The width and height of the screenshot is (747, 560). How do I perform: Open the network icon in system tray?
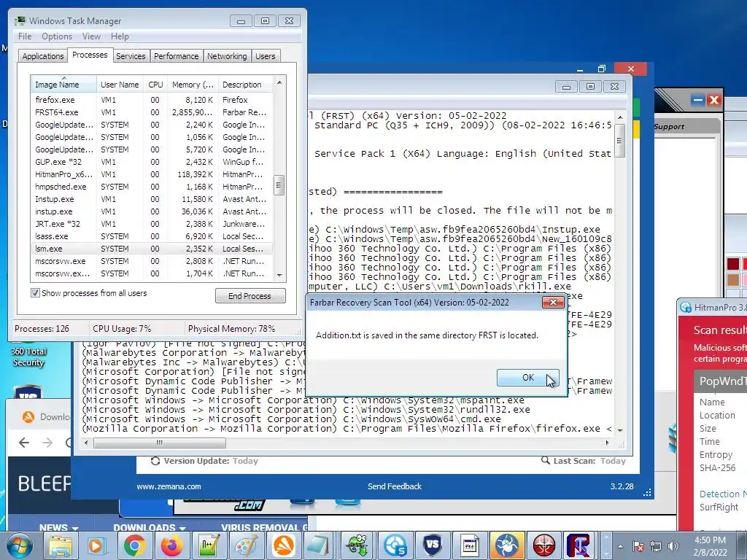coord(656,546)
